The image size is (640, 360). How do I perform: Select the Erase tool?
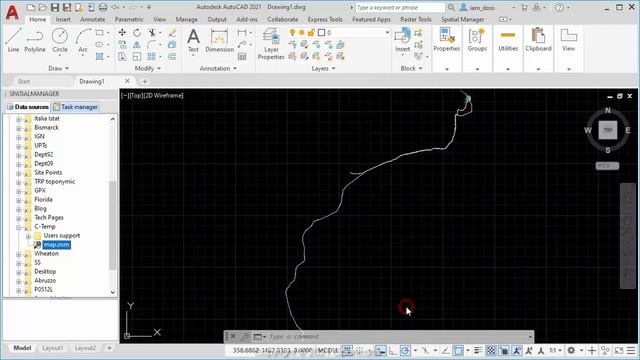[x=172, y=33]
